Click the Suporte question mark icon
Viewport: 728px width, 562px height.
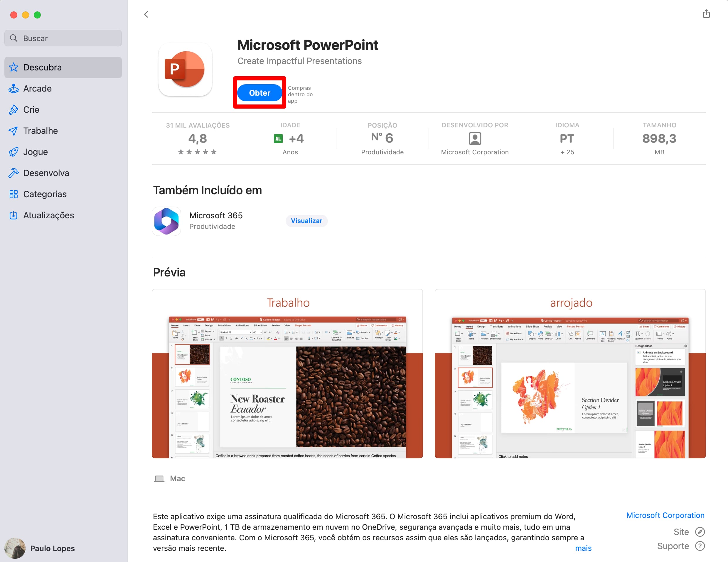tap(700, 546)
